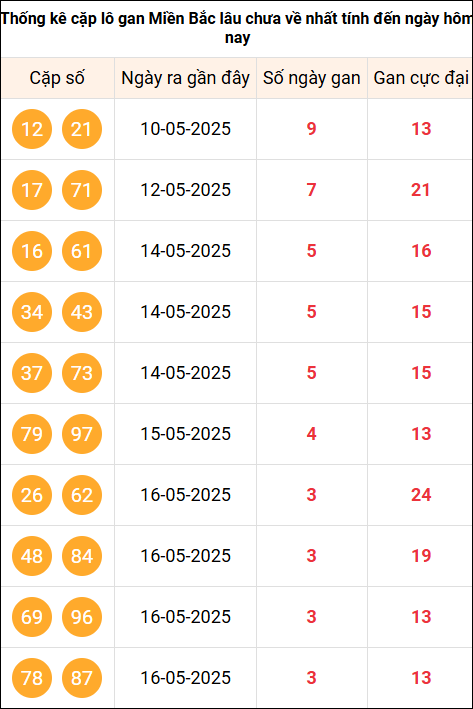
Task: Click the red max gan value 24
Action: (x=421, y=495)
